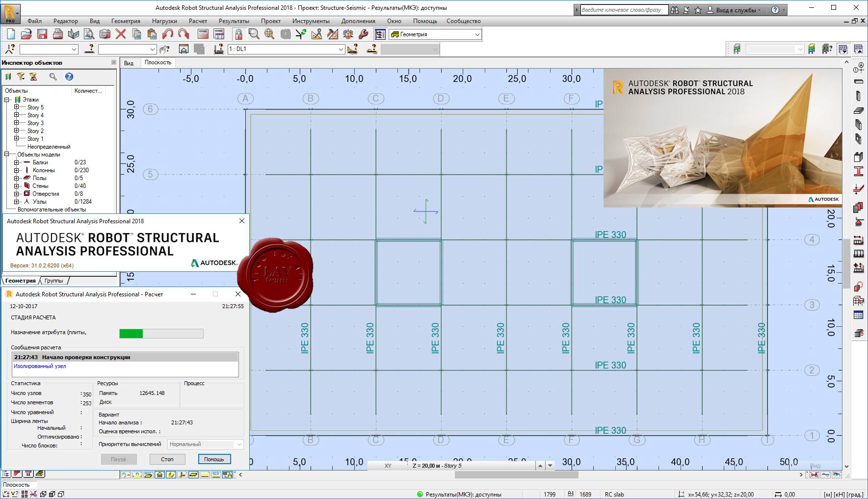Expand the Колонны tree node
The height and width of the screenshot is (499, 868).
pyautogui.click(x=16, y=170)
